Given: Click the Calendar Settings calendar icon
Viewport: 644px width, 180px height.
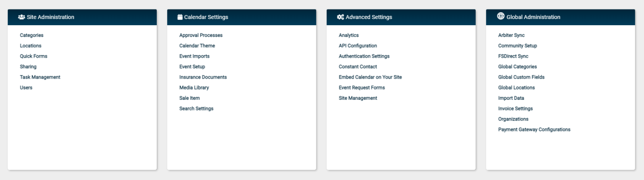Looking at the screenshot, I should click(x=180, y=17).
